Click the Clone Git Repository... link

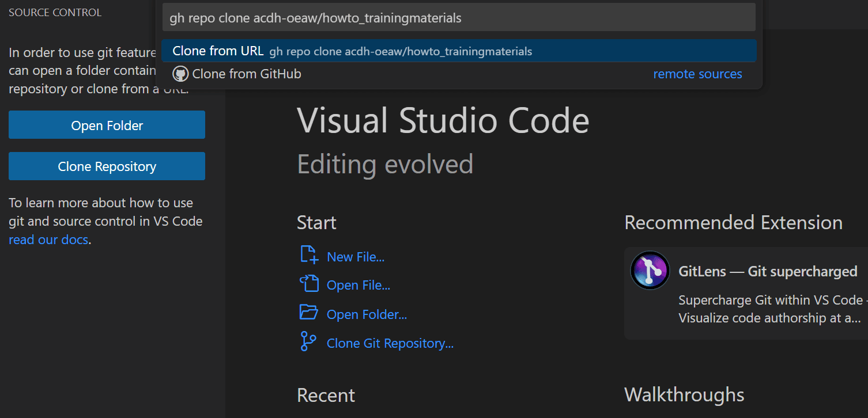coord(390,343)
